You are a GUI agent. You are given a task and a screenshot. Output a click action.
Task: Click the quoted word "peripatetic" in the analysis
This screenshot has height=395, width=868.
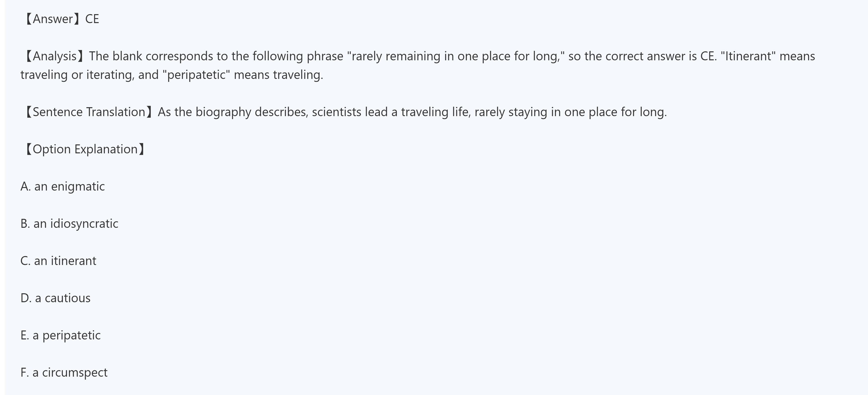(196, 75)
